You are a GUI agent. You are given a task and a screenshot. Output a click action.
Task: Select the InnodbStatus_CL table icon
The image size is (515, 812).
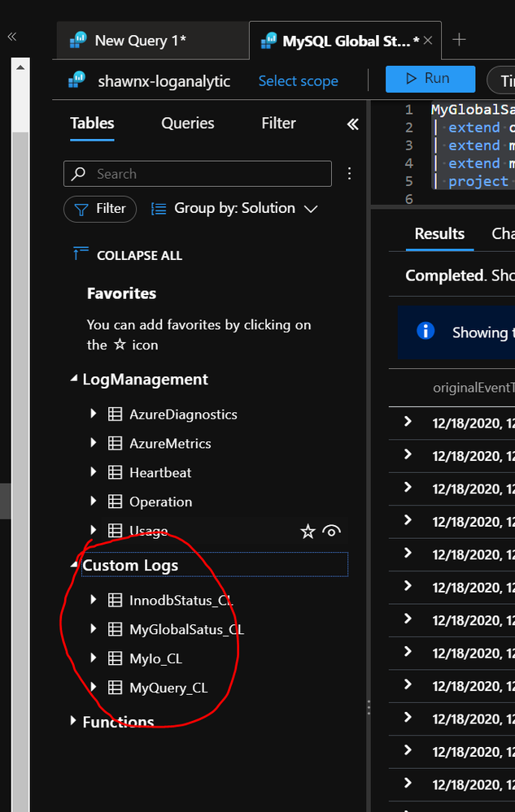click(115, 600)
